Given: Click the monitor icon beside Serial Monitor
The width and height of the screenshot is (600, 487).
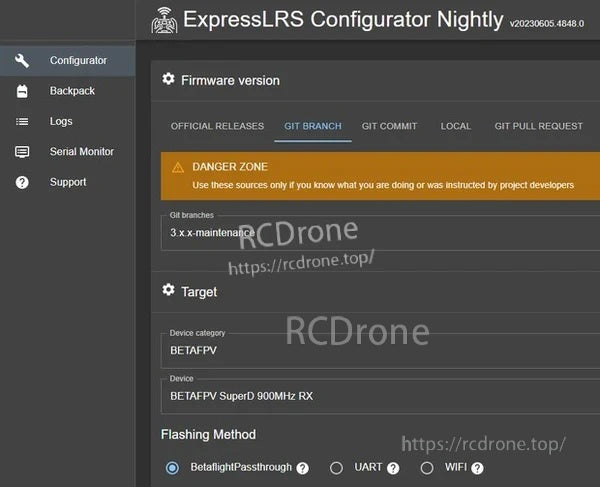Looking at the screenshot, I should 22,152.
